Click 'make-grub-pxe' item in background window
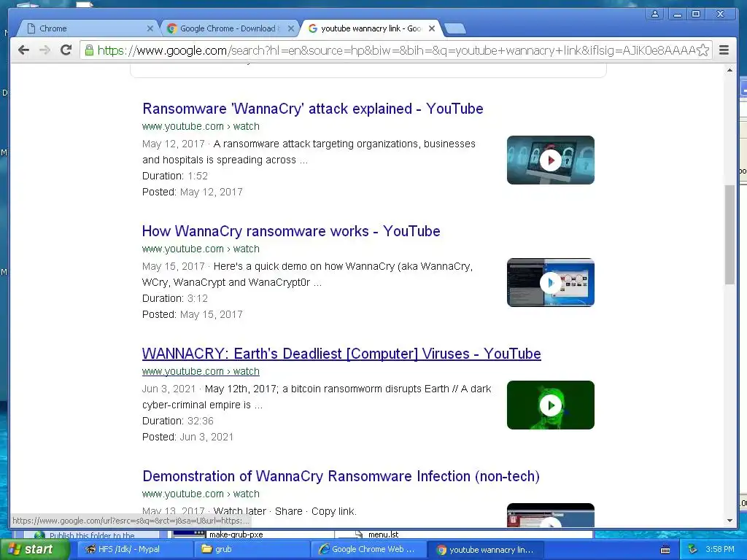The height and width of the screenshot is (560, 747). (x=236, y=534)
